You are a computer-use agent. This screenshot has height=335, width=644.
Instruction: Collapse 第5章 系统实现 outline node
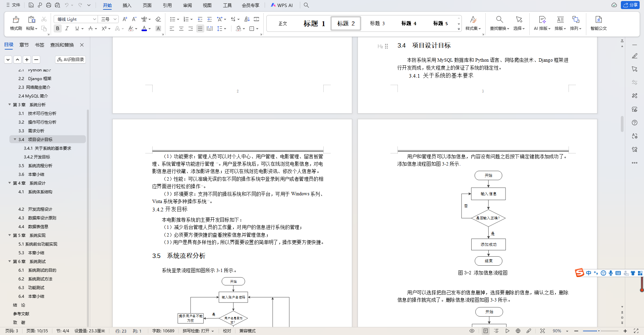tap(10, 235)
